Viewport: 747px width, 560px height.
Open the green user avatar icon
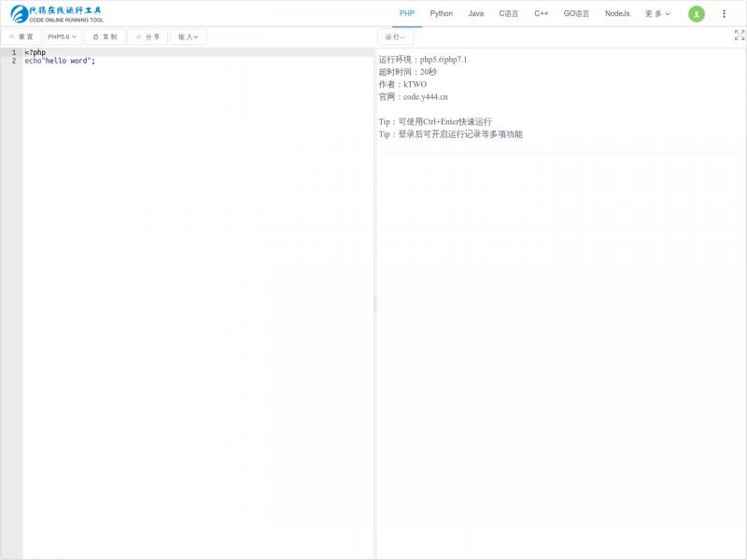[x=696, y=14]
